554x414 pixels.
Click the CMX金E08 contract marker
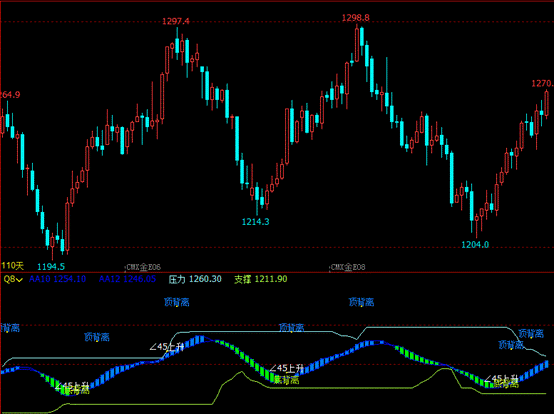point(348,267)
